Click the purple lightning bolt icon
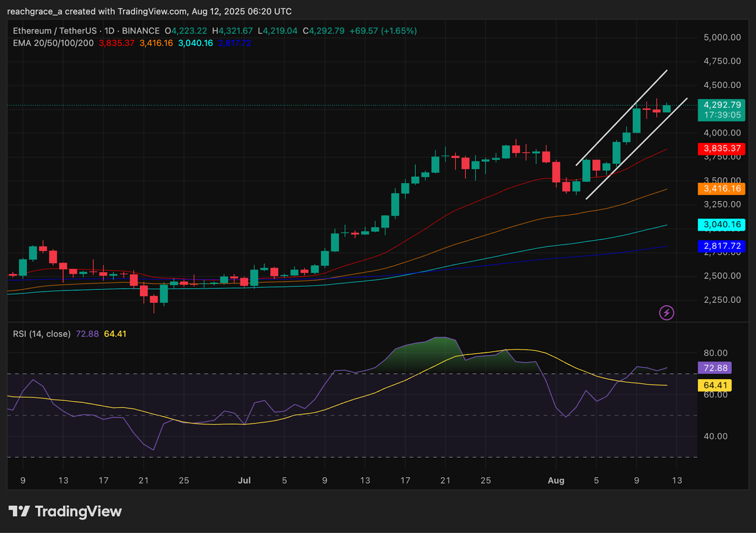The image size is (756, 533). (666, 313)
